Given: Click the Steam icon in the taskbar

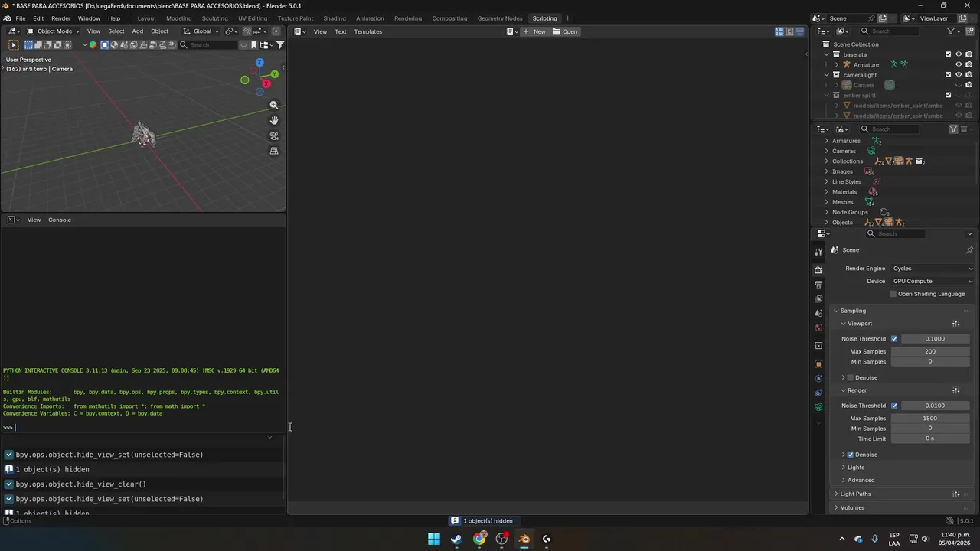Looking at the screenshot, I should click(x=456, y=539).
